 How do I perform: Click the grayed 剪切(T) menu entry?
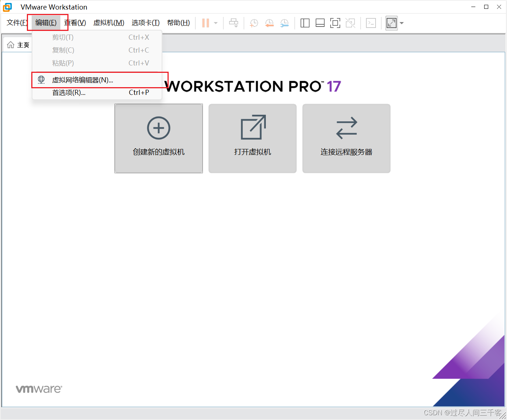[x=97, y=38]
